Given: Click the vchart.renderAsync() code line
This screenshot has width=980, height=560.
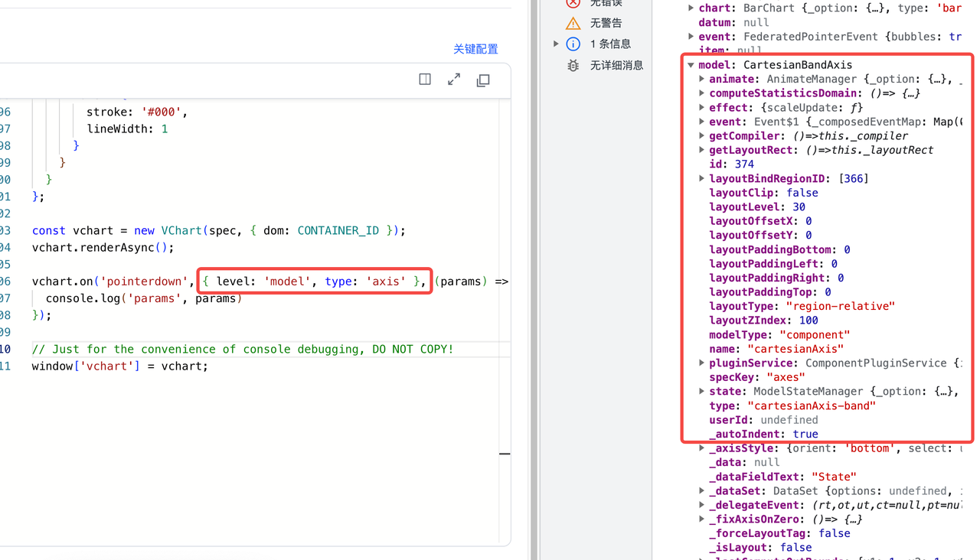Looking at the screenshot, I should tap(103, 247).
